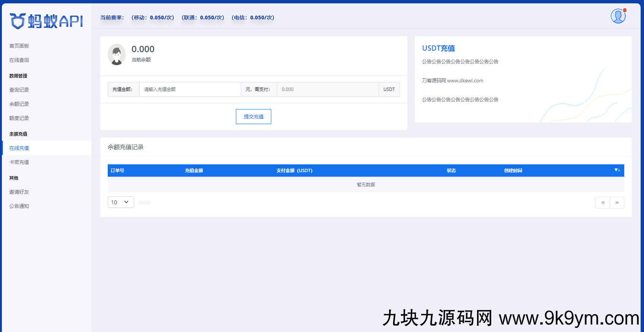Click the 创建时间 column header
Screen dimensions: 644x332
point(513,171)
